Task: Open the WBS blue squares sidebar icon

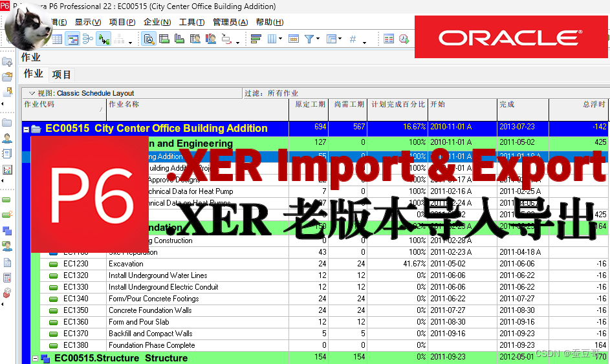Action: pos(7,231)
